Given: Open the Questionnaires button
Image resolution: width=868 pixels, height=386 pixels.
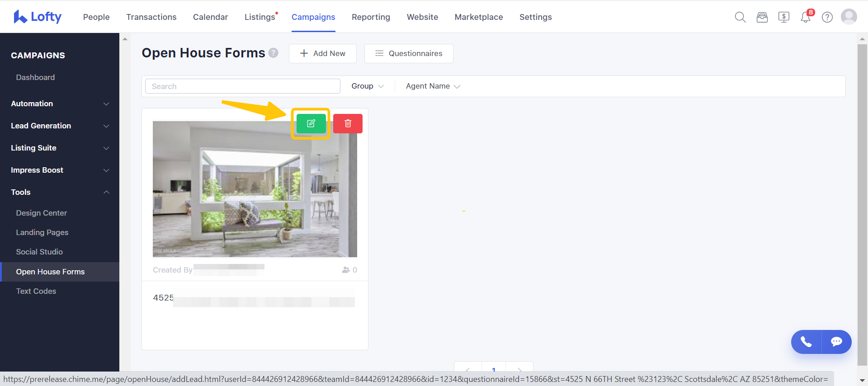Looking at the screenshot, I should [x=409, y=53].
